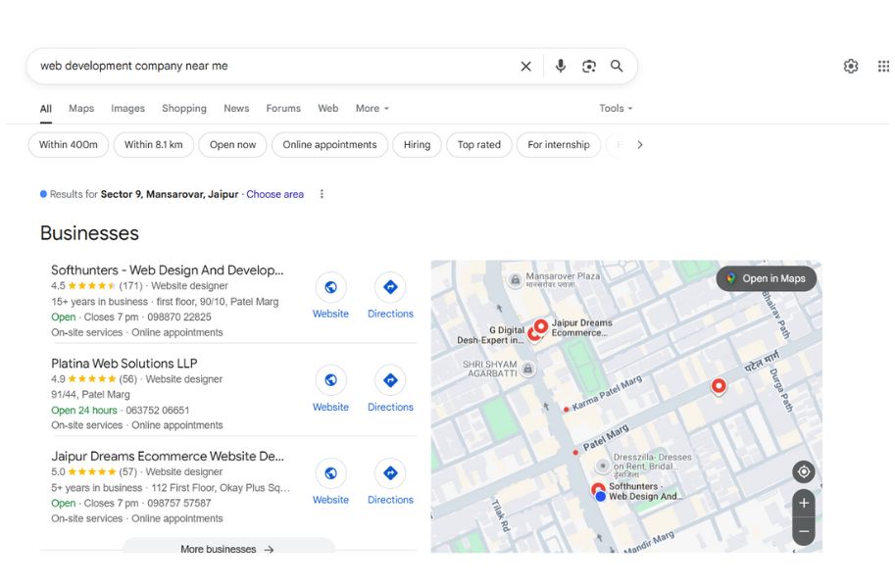Click Jaipur Dreams Website globe icon

point(330,473)
